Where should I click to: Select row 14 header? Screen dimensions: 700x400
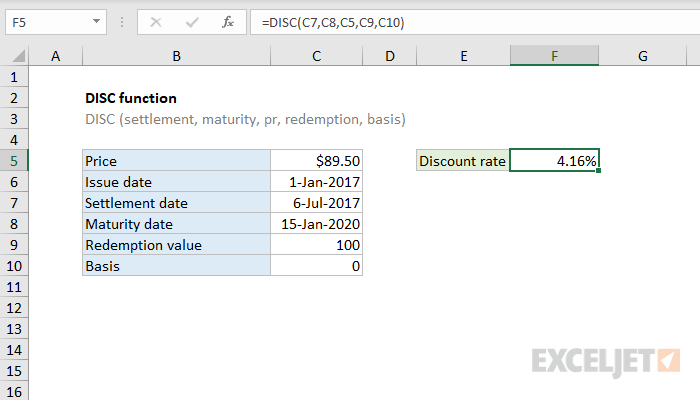pyautogui.click(x=14, y=350)
